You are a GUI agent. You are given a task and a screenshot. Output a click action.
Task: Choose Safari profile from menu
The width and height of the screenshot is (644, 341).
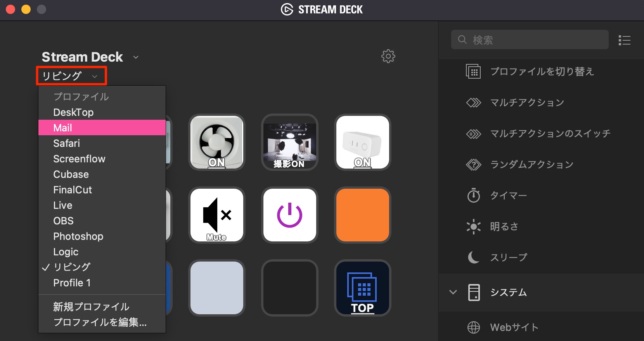(102, 143)
